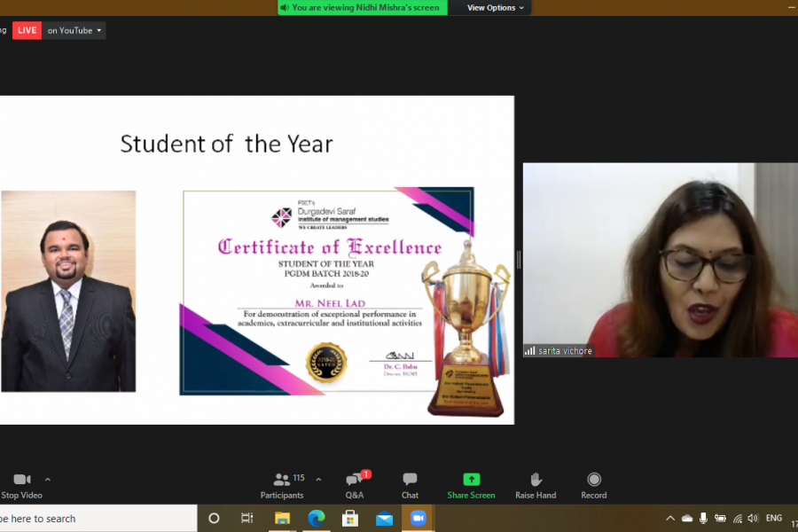Click the 'You are viewing Nidhi Mishra's screen' banner

tap(363, 8)
